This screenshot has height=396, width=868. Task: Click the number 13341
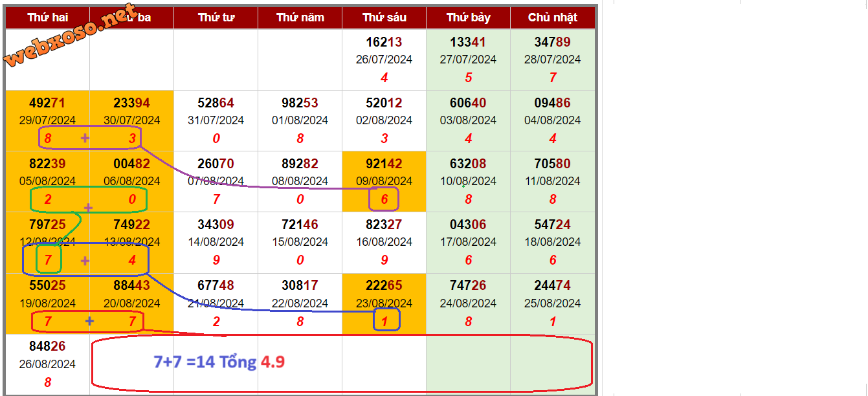click(468, 42)
